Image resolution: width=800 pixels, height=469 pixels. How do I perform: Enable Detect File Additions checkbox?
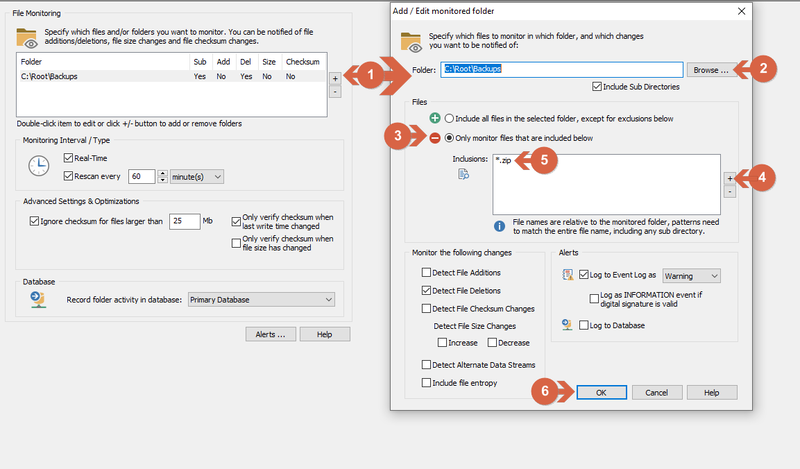(x=426, y=273)
